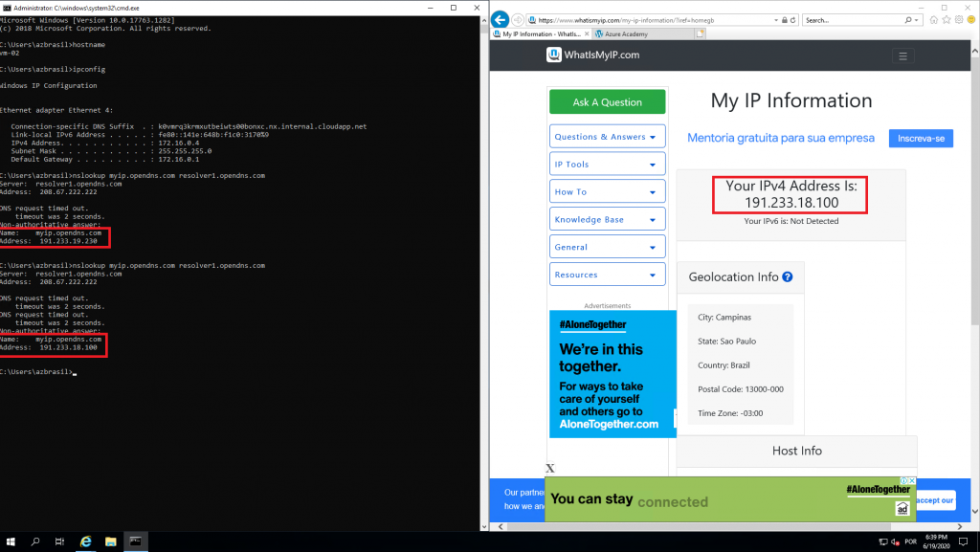Click the Inscreva-se button

(921, 138)
